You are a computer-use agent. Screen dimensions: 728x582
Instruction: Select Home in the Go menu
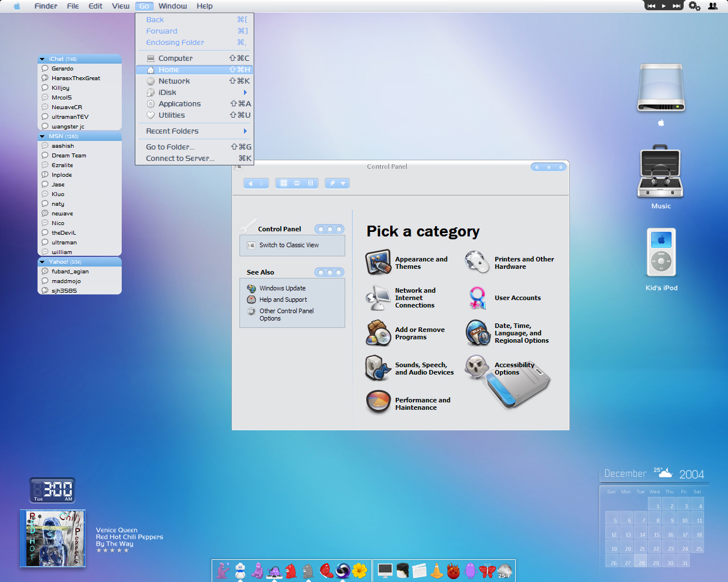click(x=195, y=70)
